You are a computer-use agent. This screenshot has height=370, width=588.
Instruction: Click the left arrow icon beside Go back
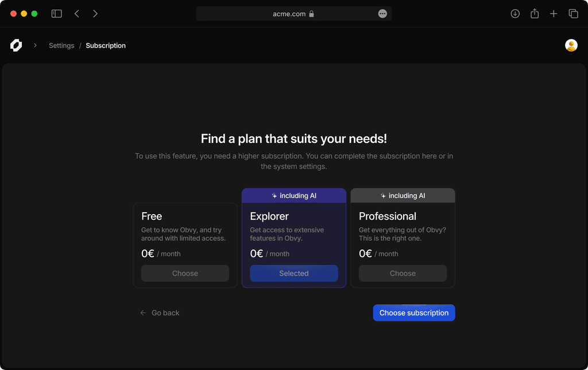pyautogui.click(x=143, y=313)
